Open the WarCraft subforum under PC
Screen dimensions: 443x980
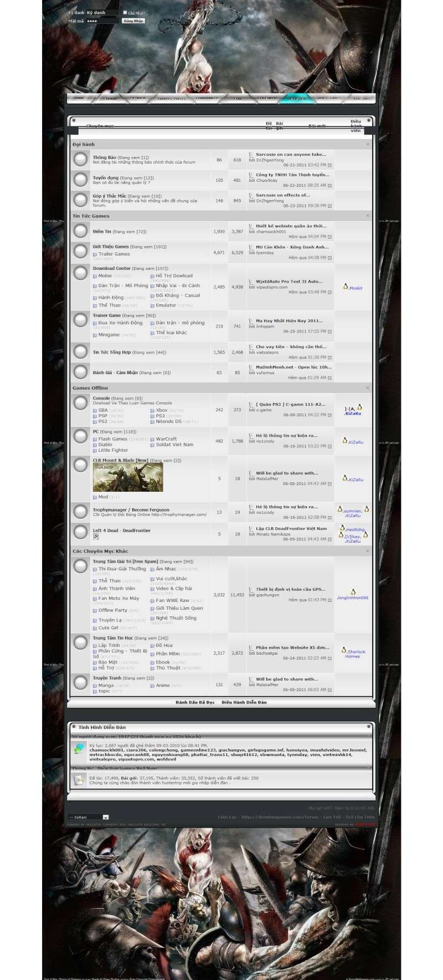pyautogui.click(x=167, y=438)
